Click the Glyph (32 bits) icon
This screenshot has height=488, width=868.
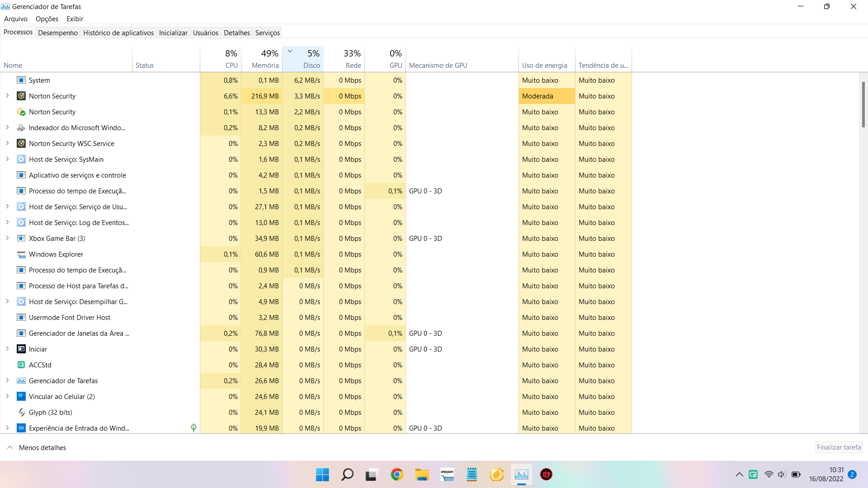21,412
